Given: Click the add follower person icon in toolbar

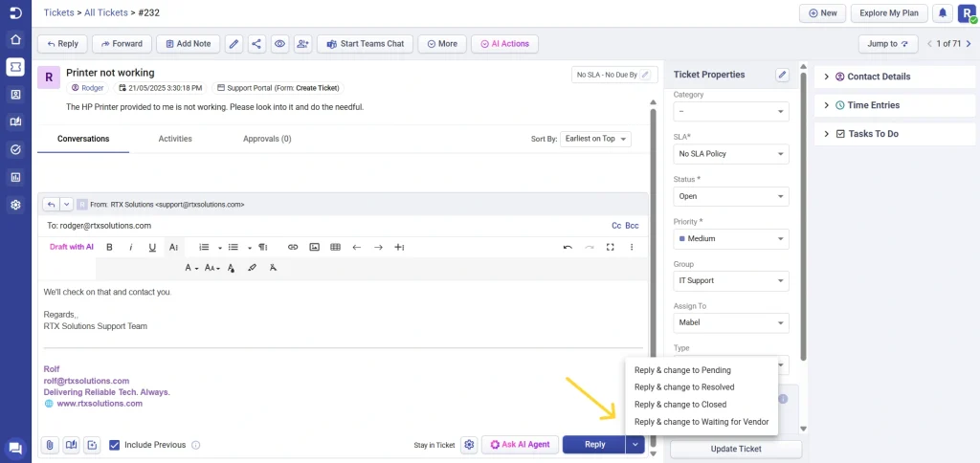Looking at the screenshot, I should pos(303,44).
